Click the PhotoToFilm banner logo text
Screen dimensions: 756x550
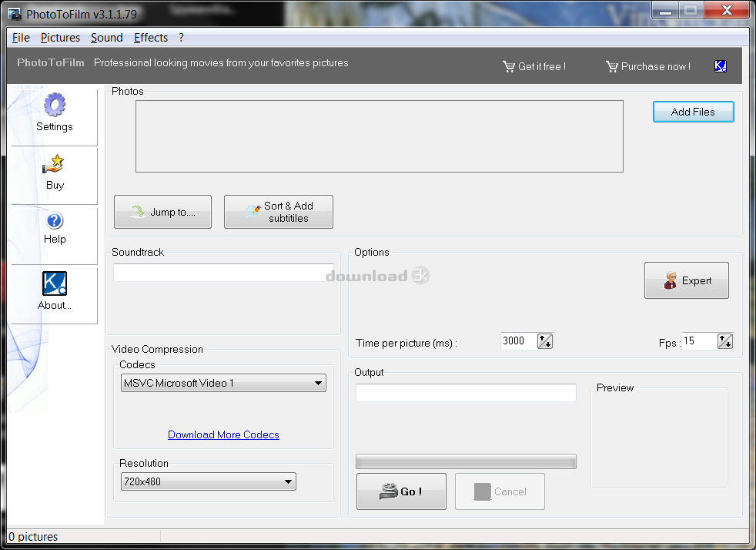coord(51,62)
